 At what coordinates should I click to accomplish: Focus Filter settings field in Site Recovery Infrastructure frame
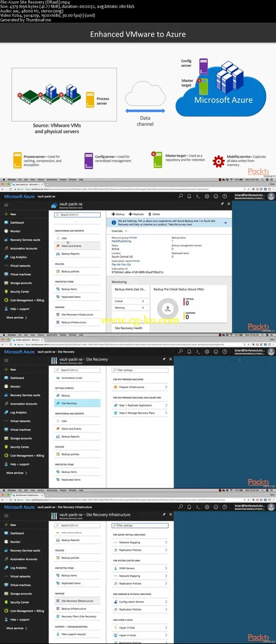click(x=140, y=525)
